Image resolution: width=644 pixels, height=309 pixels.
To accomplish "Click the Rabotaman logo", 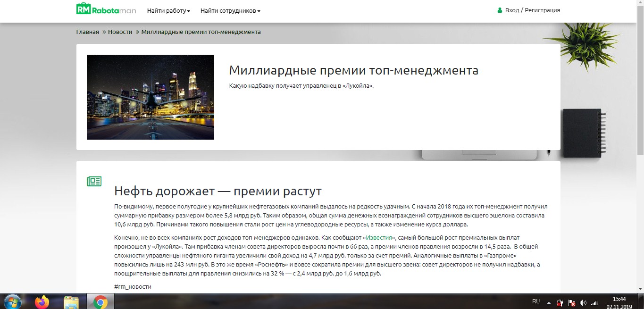I will point(106,9).
